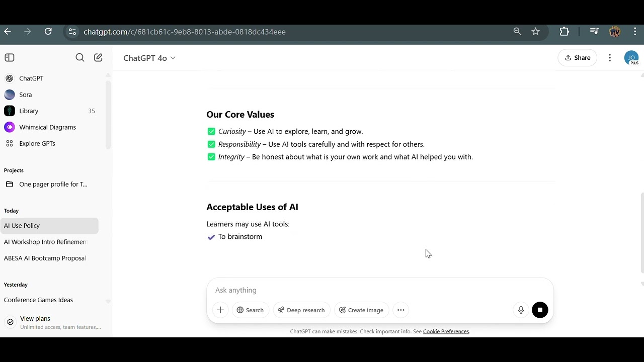The image size is (644, 362).
Task: Search chats with sidebar magnifier icon
Action: point(80,58)
